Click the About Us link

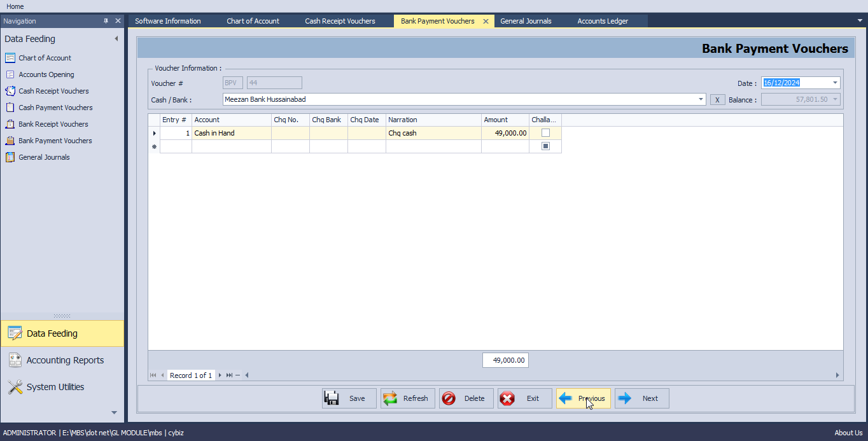[848, 433]
